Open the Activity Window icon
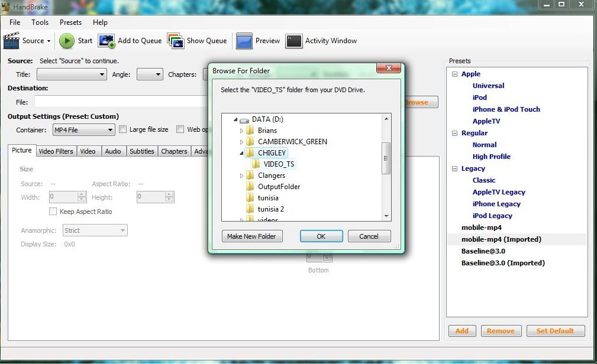Image resolution: width=597 pixels, height=364 pixels. [x=293, y=40]
